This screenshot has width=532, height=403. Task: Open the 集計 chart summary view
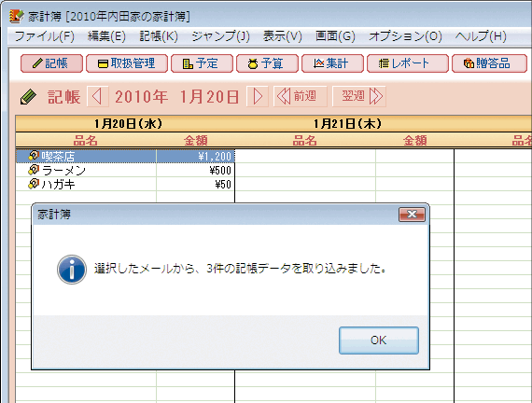tap(332, 63)
